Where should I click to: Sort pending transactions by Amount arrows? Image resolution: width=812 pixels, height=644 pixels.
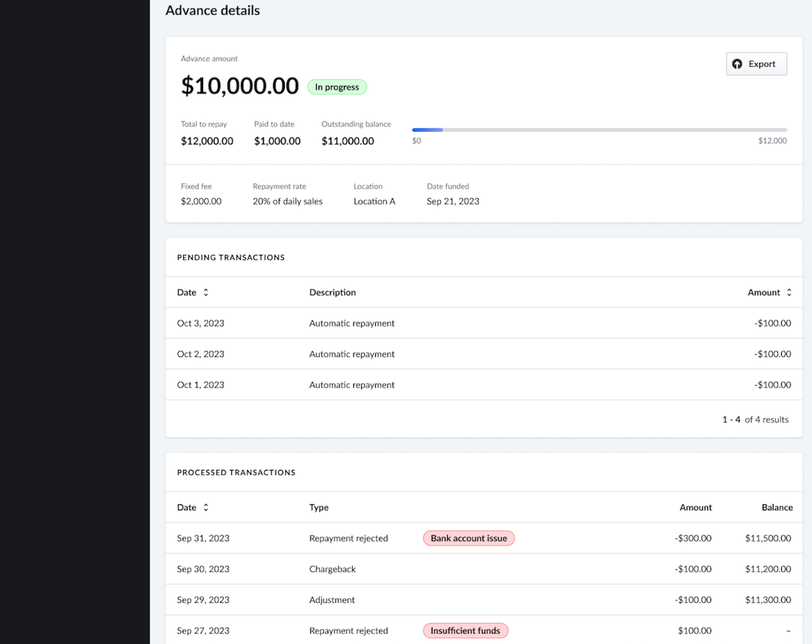[x=789, y=293]
